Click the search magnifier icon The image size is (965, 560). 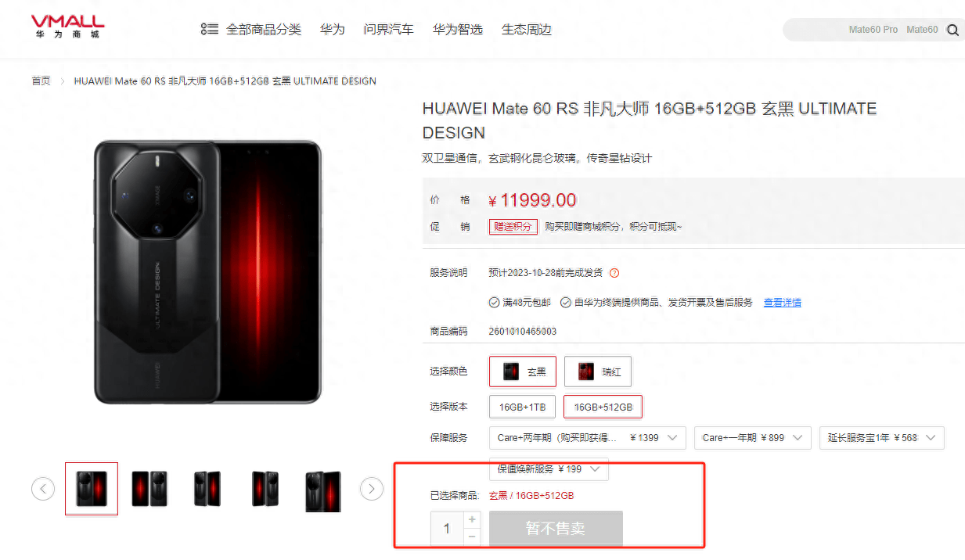click(x=952, y=30)
